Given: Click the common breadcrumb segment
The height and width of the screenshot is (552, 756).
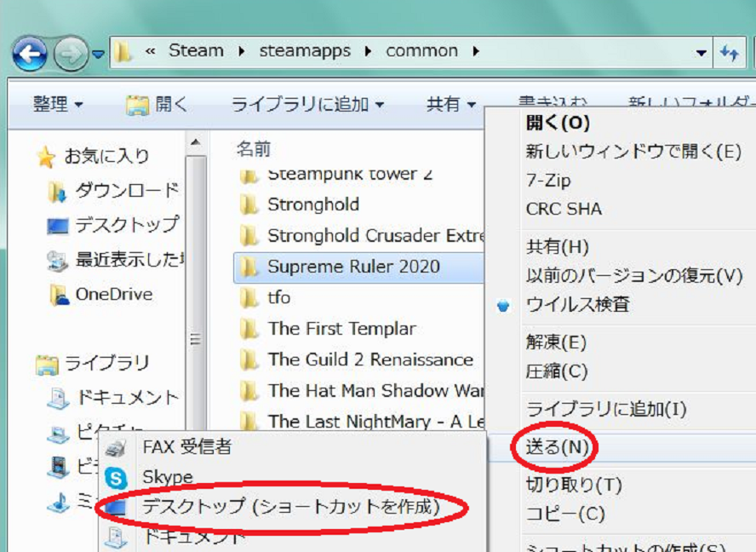Looking at the screenshot, I should [421, 50].
